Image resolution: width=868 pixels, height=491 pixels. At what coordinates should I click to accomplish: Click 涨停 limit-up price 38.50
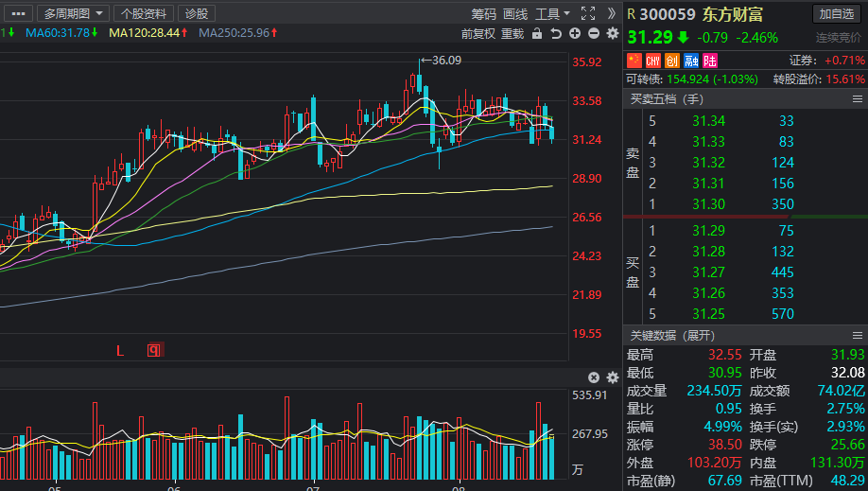click(724, 445)
